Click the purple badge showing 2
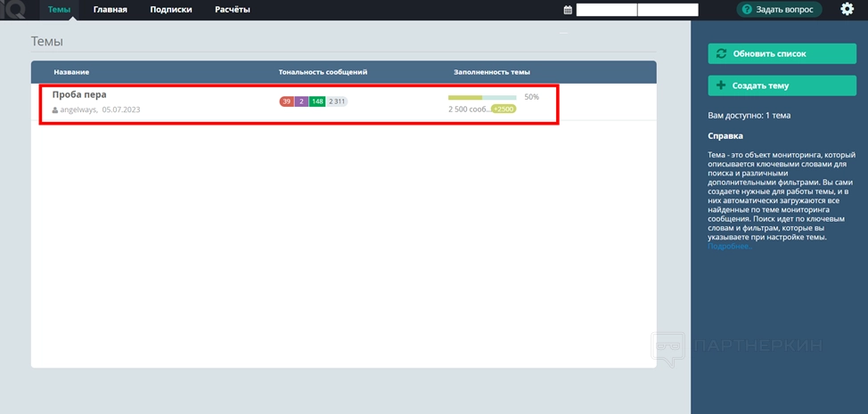Viewport: 868px width, 414px height. point(301,101)
